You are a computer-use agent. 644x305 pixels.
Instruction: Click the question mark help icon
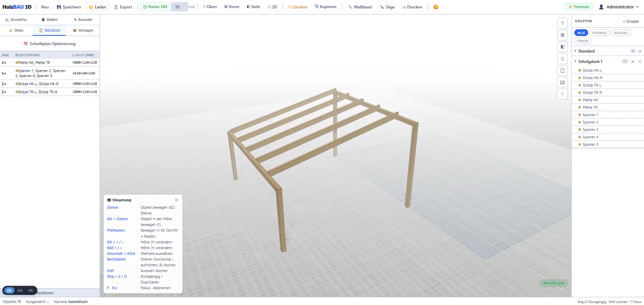[563, 94]
